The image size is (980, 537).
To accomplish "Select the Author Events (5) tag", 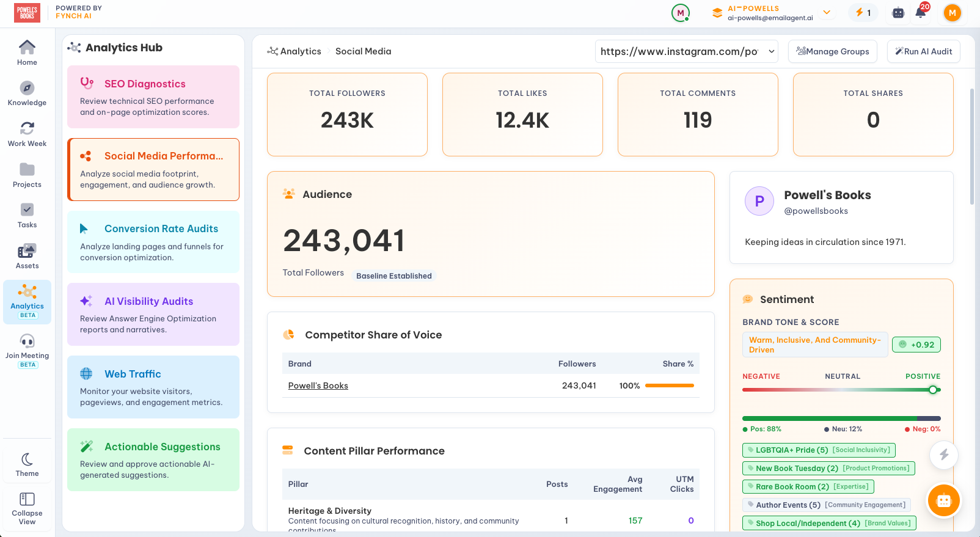I will (827, 505).
